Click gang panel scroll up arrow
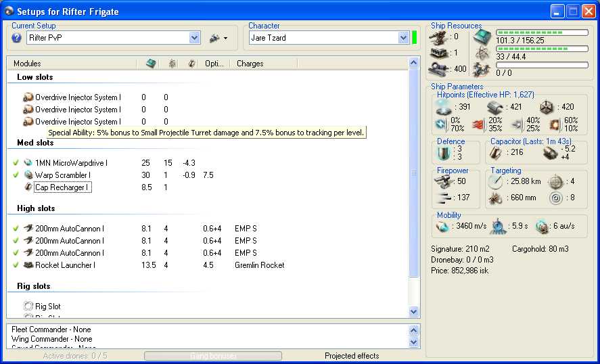 coord(414,330)
